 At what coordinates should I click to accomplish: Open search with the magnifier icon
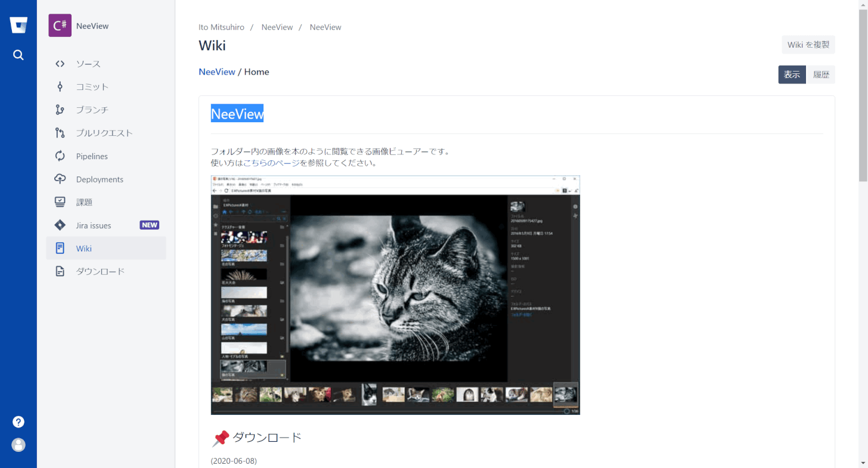click(x=18, y=55)
